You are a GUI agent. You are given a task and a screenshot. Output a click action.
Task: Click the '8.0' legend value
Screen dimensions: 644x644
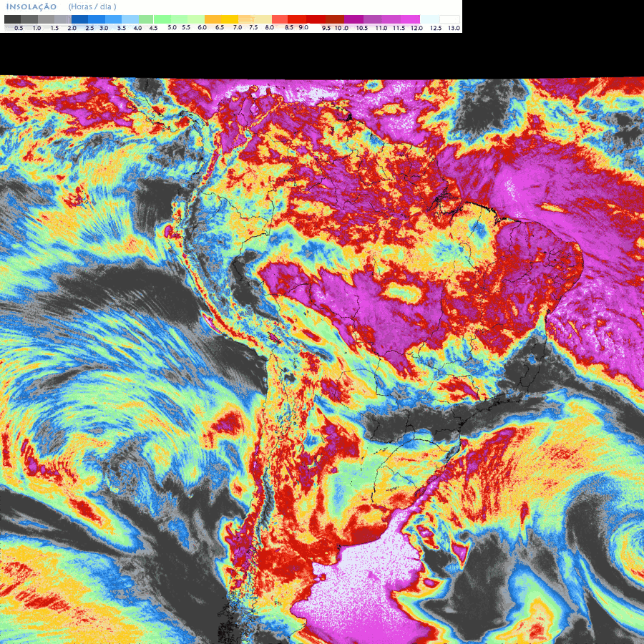270,27
